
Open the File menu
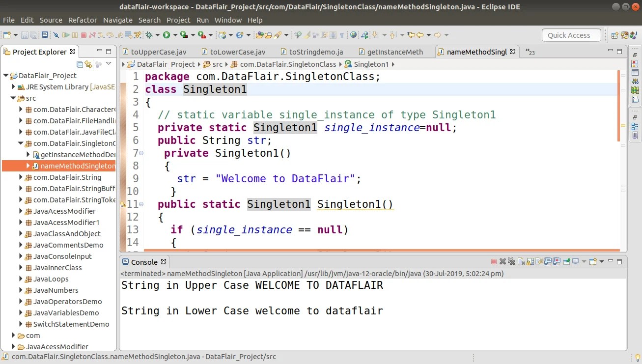[x=9, y=20]
